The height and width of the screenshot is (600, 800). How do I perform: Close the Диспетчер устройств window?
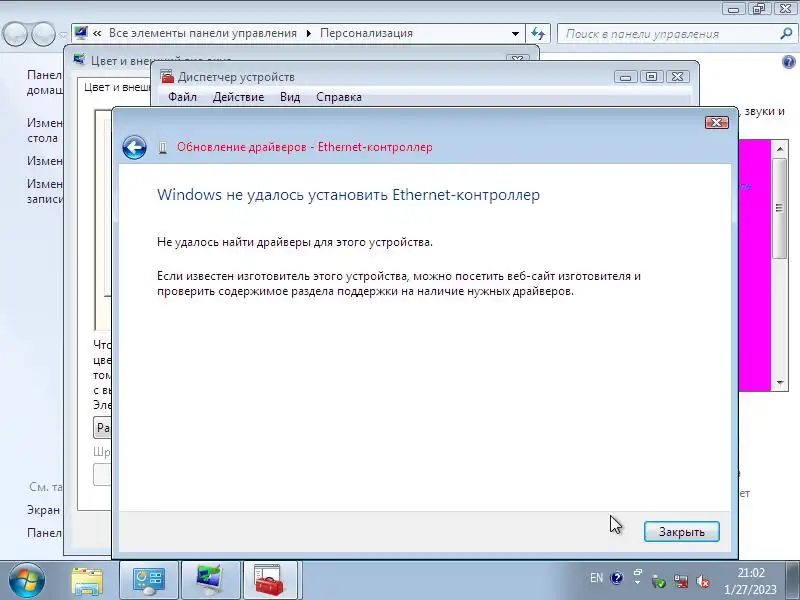[678, 77]
